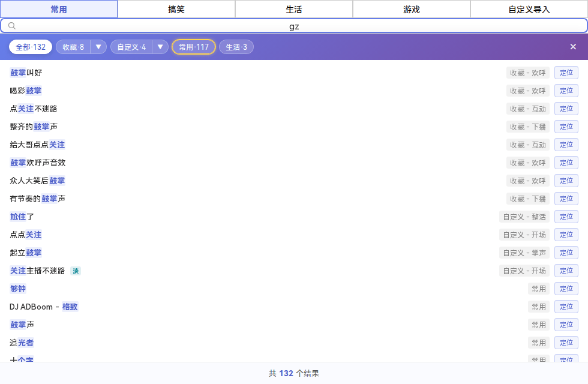Select the 鼓掌欢呼声音效 result
588x384 pixels.
(37, 163)
